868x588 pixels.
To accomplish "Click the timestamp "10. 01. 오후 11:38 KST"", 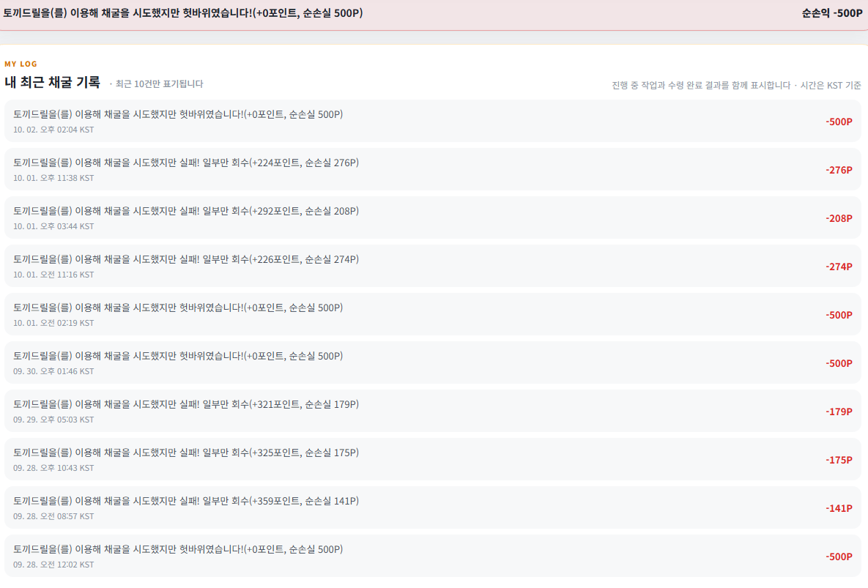I will tap(53, 178).
